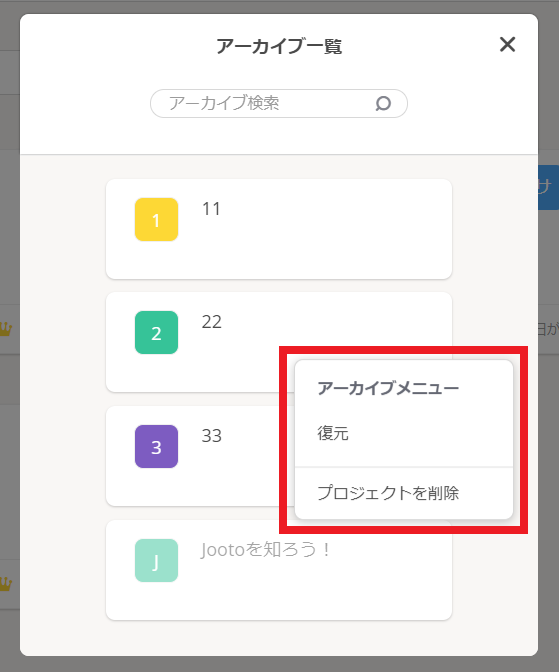Click the magnifier icon in archive search
The height and width of the screenshot is (672, 559).
pos(383,103)
